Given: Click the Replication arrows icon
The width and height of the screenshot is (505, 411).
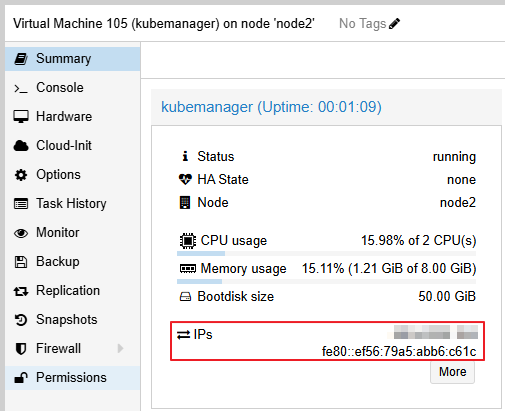Looking at the screenshot, I should tap(21, 291).
